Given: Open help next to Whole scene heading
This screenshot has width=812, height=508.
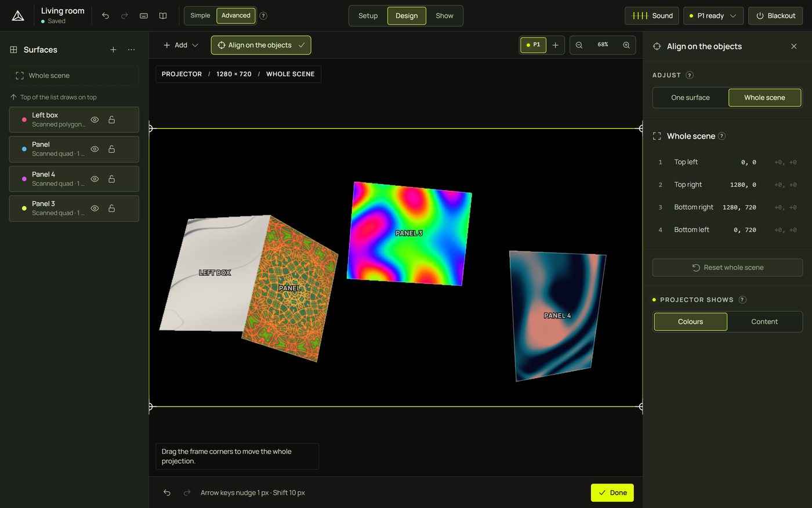Looking at the screenshot, I should tap(722, 136).
